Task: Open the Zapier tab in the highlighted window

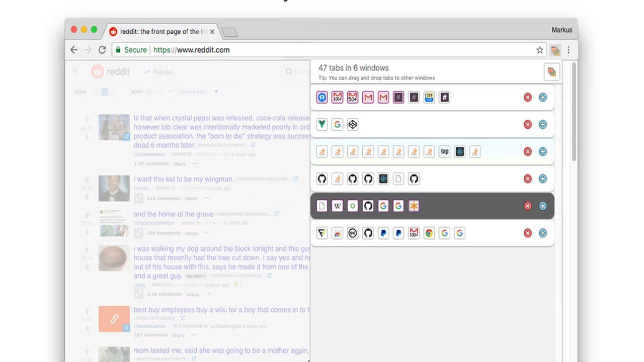Action: (414, 206)
